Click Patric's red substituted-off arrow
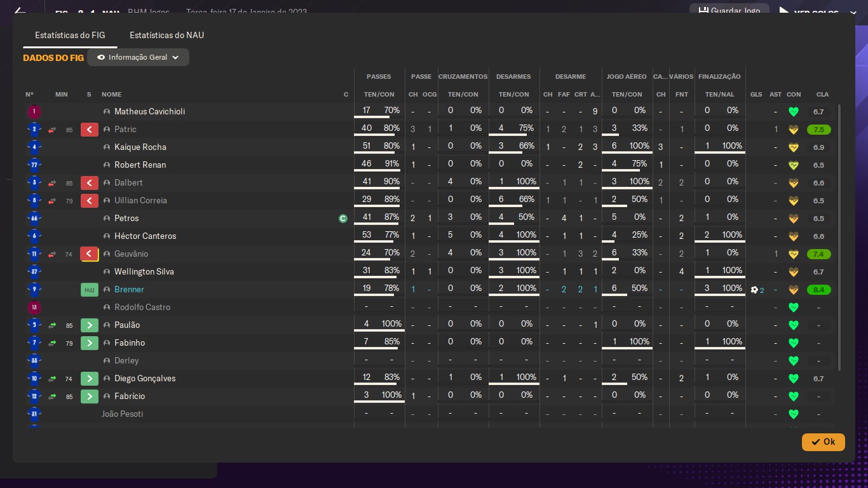 click(x=90, y=130)
